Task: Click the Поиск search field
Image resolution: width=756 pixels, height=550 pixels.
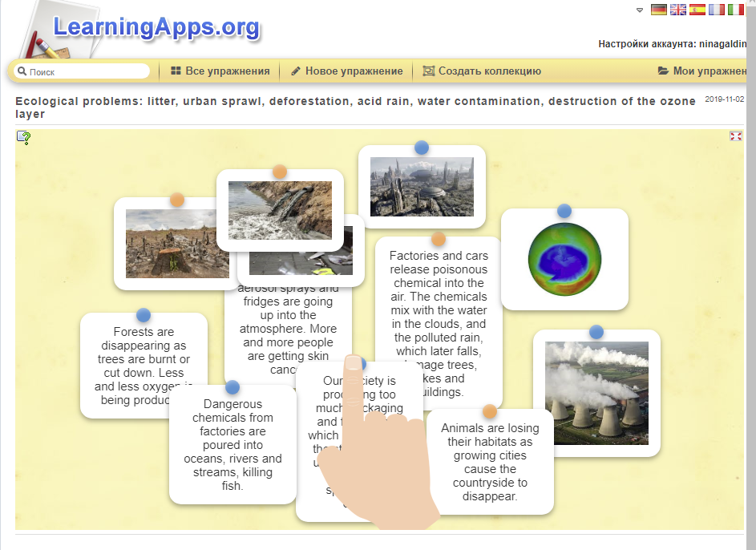Action: 82,71
